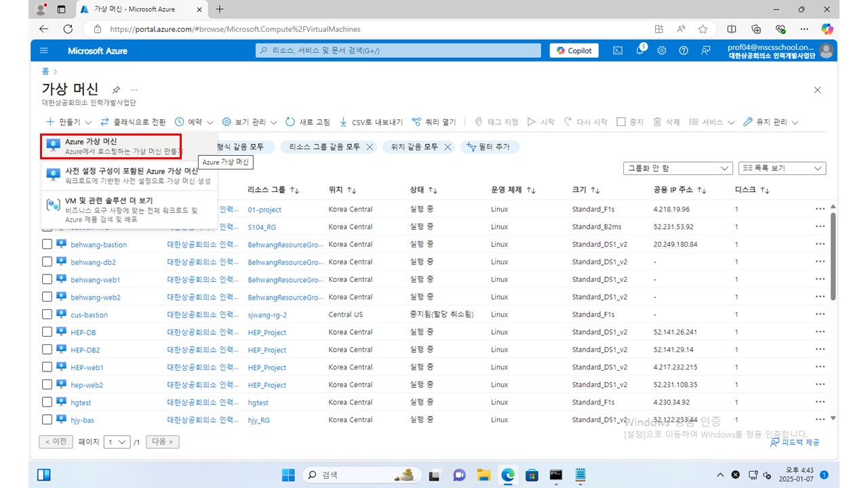The height and width of the screenshot is (488, 868).
Task: Open the Azure notifications bell
Action: click(x=640, y=51)
